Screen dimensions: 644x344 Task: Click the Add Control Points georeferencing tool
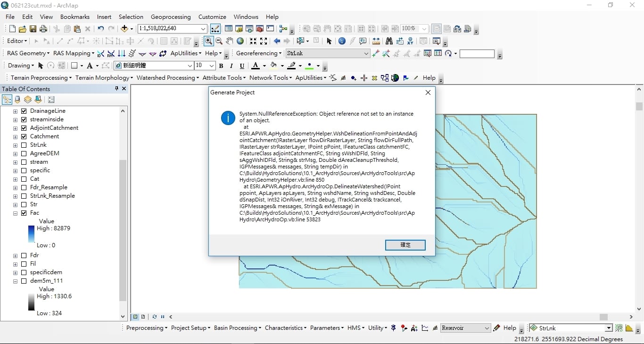point(376,53)
